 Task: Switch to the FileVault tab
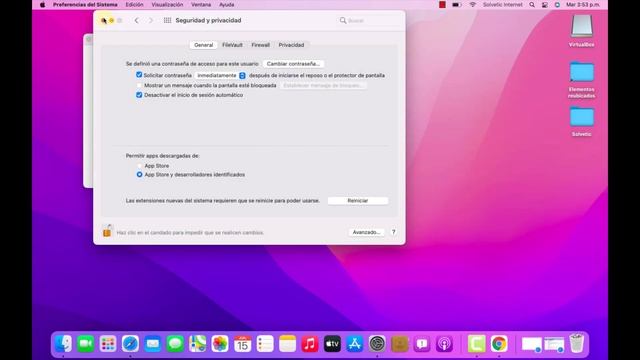[x=232, y=45]
